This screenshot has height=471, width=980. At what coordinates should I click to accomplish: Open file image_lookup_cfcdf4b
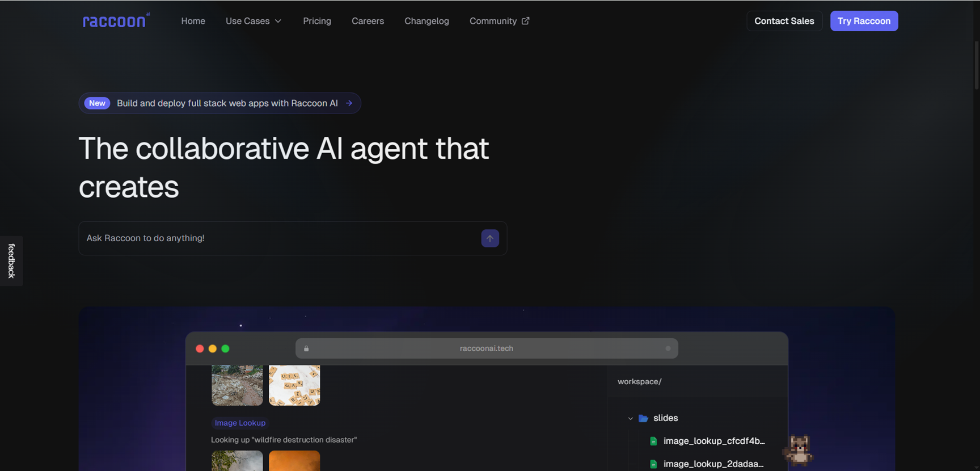tap(714, 441)
